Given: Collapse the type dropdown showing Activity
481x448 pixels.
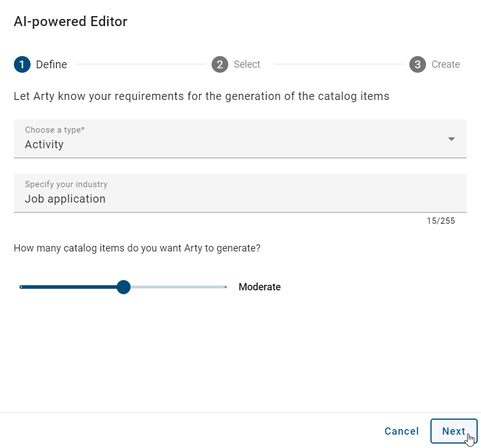Looking at the screenshot, I should pos(452,139).
